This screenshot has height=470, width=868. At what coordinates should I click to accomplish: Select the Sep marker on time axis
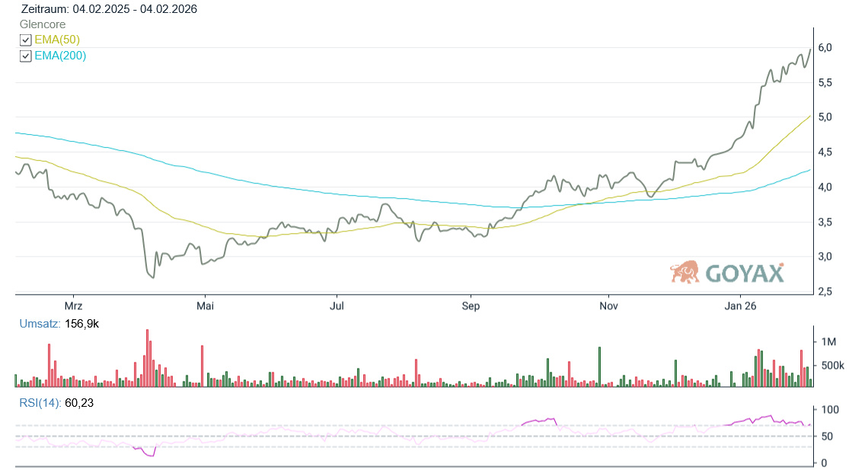pyautogui.click(x=471, y=305)
